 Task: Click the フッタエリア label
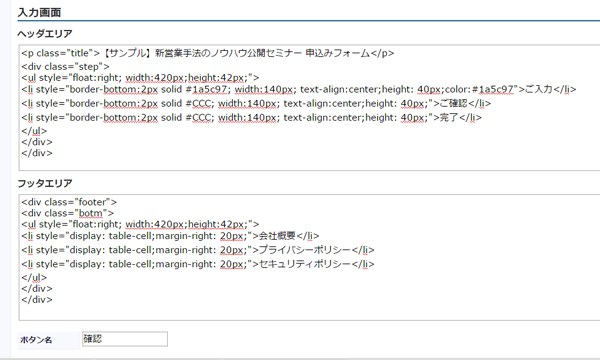coord(45,183)
